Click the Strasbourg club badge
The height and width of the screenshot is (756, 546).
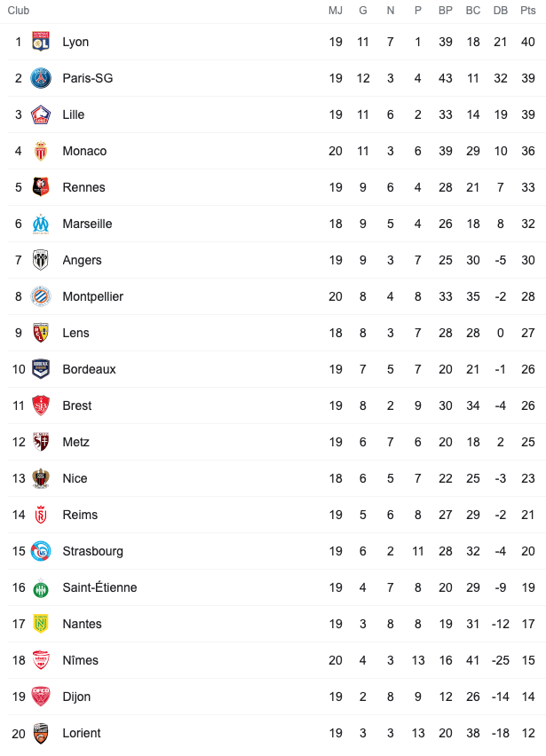[41, 551]
